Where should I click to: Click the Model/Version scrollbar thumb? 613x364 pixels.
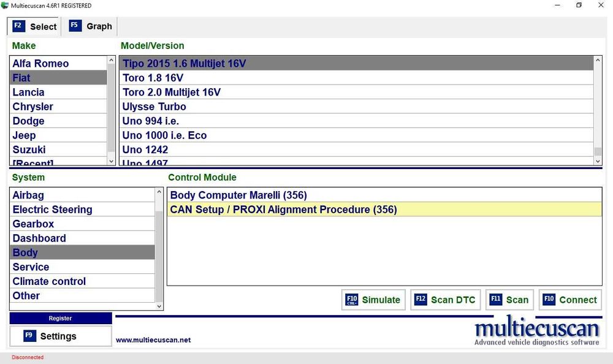coord(597,151)
